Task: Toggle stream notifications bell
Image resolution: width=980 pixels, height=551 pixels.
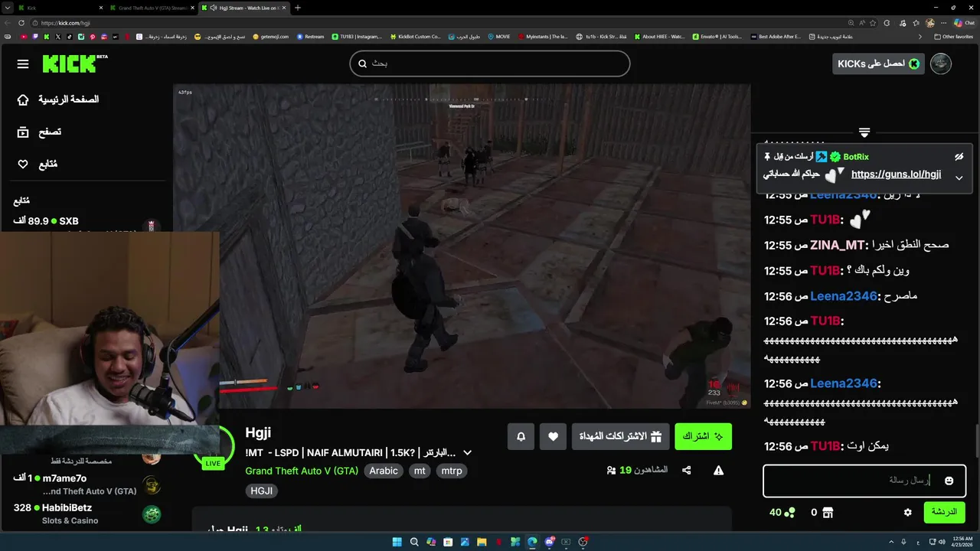Action: (521, 436)
